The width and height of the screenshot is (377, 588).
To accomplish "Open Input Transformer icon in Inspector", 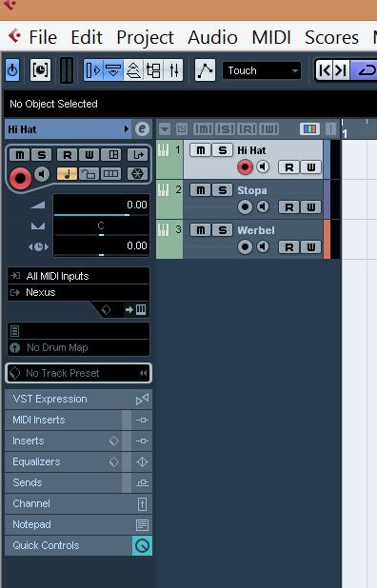I will point(138,154).
